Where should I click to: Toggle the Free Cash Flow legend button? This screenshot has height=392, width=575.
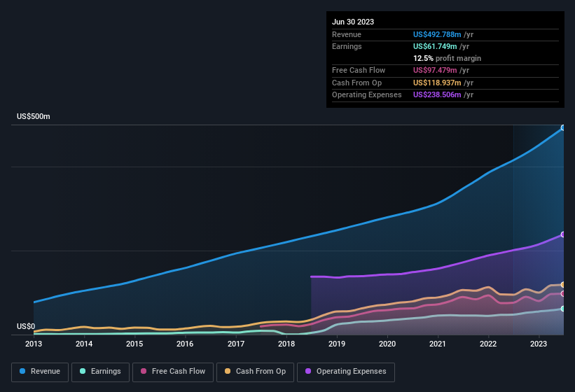[x=173, y=372]
